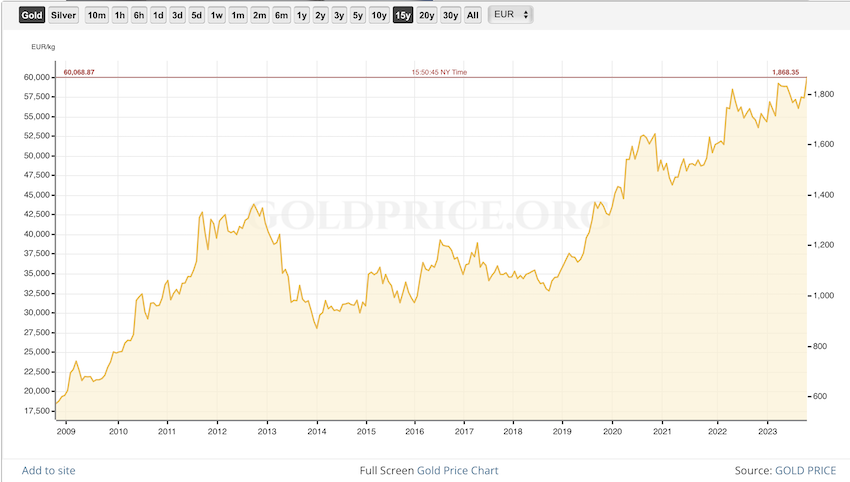The image size is (850, 482).
Task: Select the 6m range button
Action: (281, 15)
